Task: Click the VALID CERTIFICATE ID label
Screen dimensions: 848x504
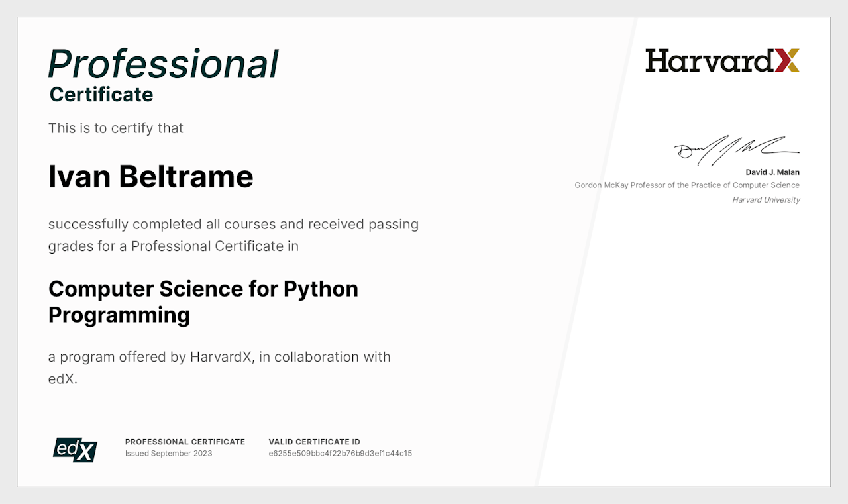Action: pyautogui.click(x=314, y=441)
